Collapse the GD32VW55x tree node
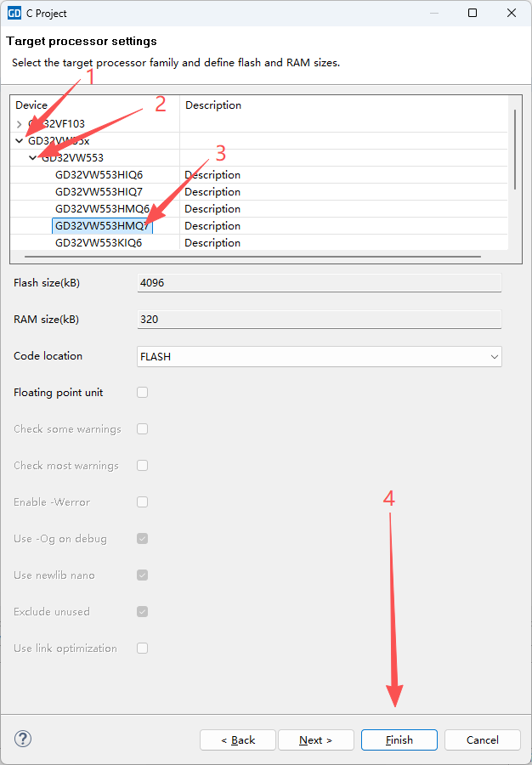This screenshot has width=532, height=765. pyautogui.click(x=20, y=141)
